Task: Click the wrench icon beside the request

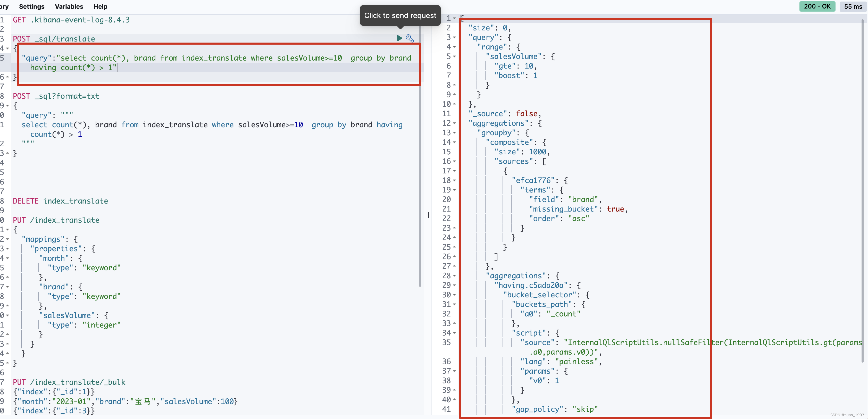Action: [x=410, y=38]
